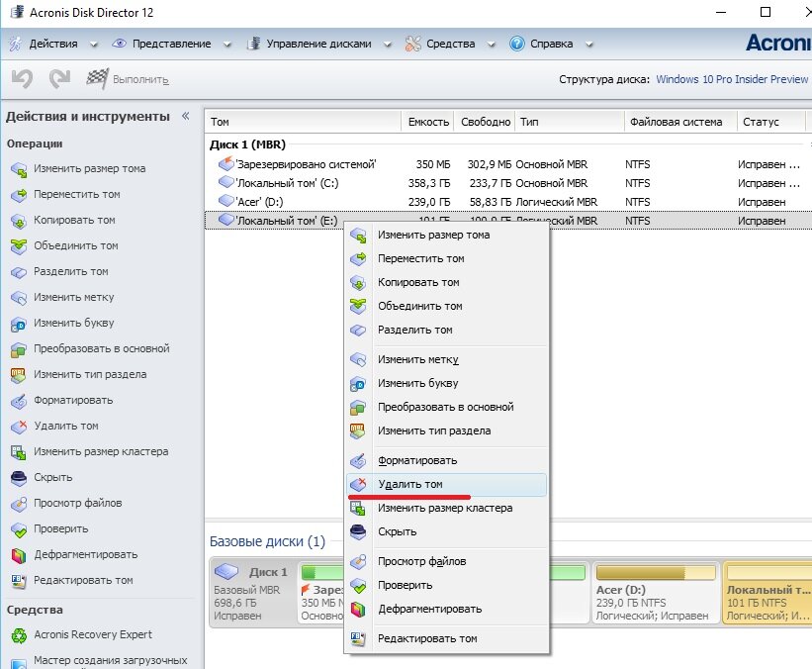Click sidebar icon for Переместить том
The width and height of the screenshot is (812, 669).
(x=19, y=195)
